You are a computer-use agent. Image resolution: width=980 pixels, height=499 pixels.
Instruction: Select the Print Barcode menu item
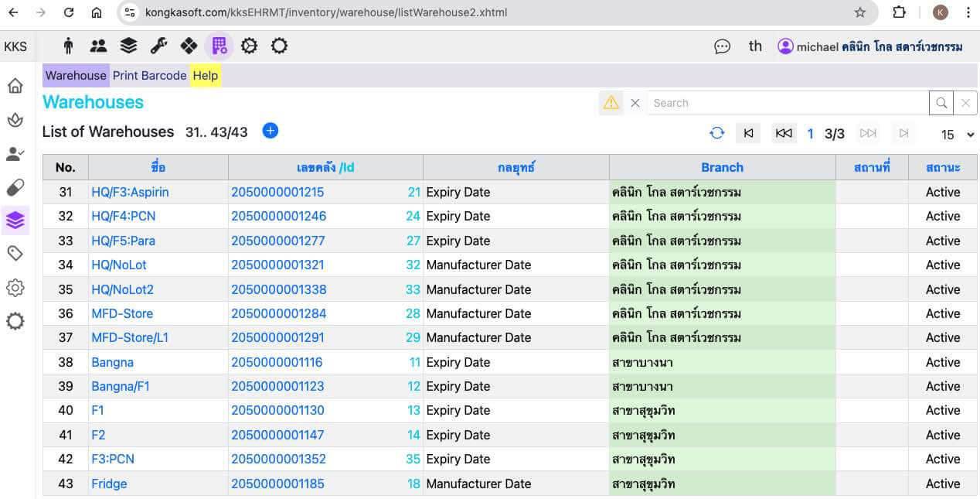(149, 75)
